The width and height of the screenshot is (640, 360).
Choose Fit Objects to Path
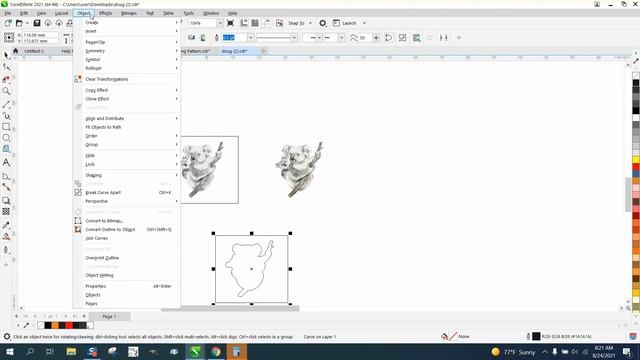127,127
